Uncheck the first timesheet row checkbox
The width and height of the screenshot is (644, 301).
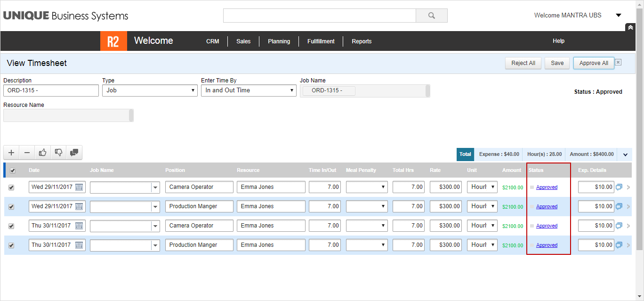[11, 187]
